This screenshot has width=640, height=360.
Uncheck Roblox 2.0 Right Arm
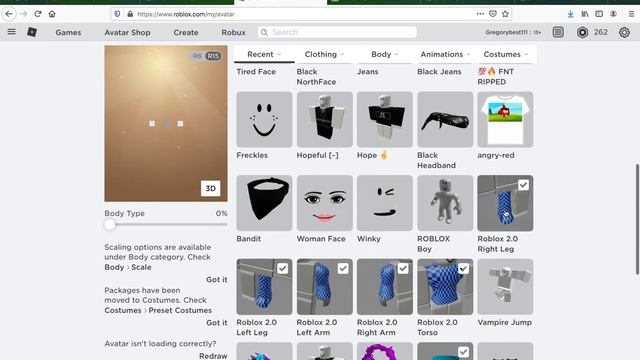click(403, 269)
